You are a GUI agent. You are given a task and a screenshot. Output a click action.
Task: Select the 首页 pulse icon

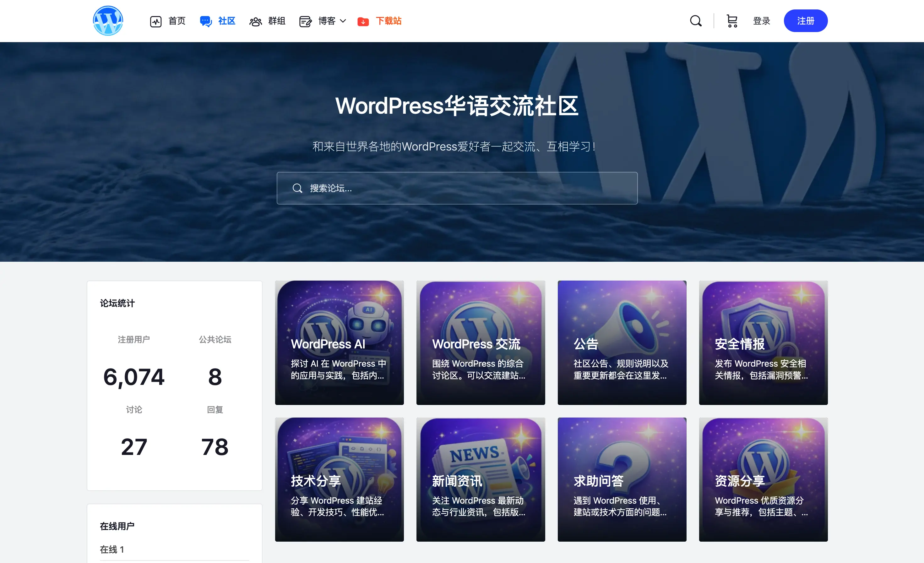156,21
